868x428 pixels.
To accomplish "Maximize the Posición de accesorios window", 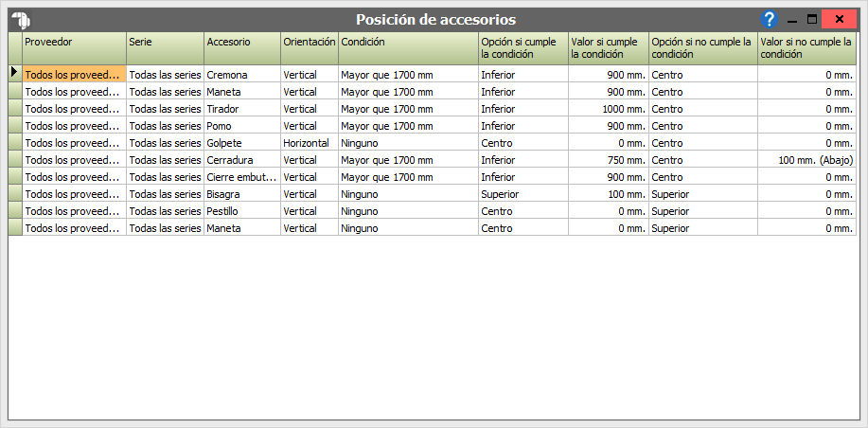I will 811,20.
